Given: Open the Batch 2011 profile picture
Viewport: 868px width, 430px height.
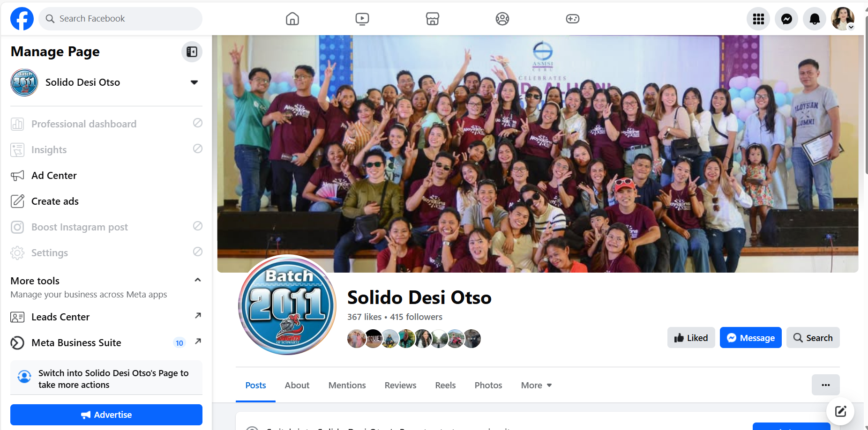Looking at the screenshot, I should click(287, 305).
